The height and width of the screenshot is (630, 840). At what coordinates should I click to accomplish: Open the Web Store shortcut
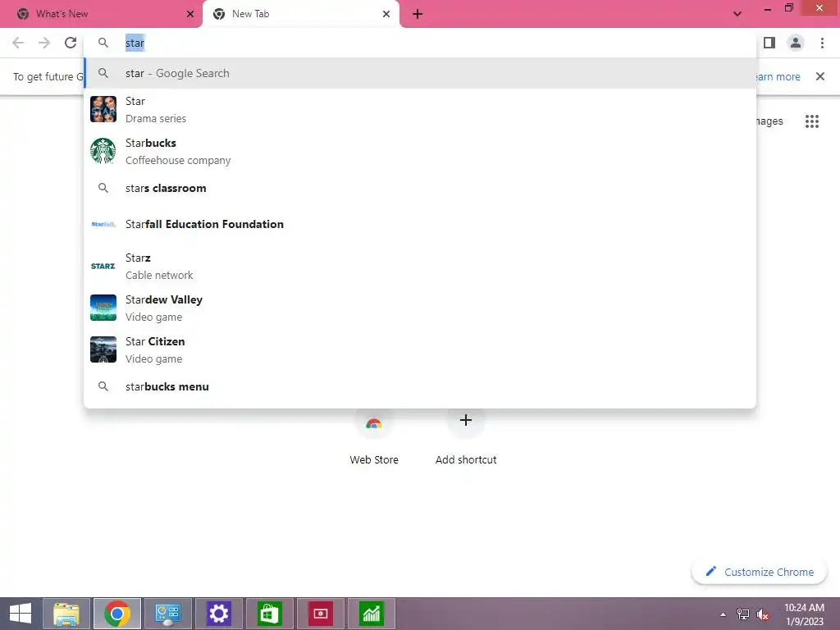click(x=374, y=436)
